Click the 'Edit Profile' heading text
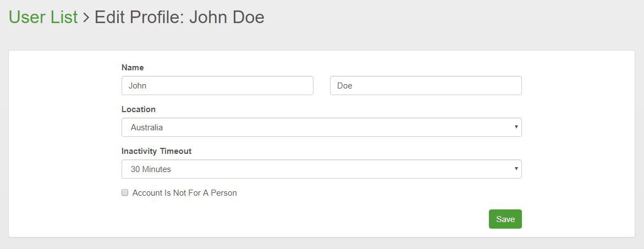This screenshot has width=644, height=249. 139,17
